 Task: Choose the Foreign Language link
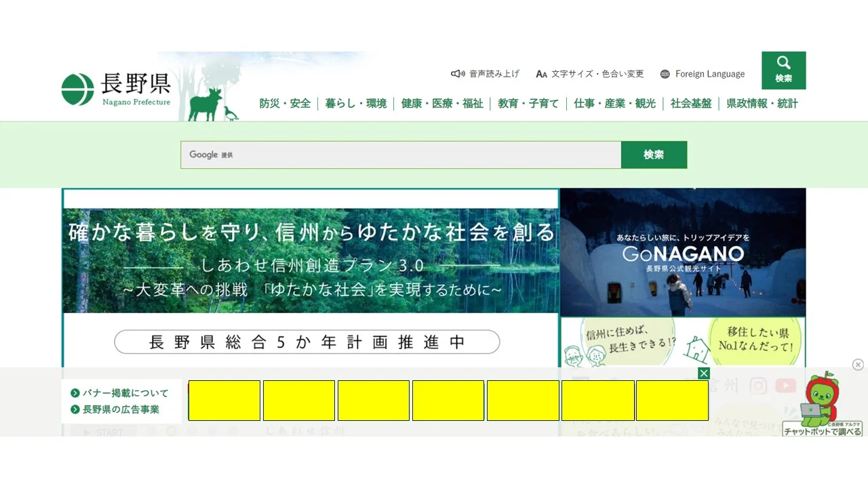(710, 74)
